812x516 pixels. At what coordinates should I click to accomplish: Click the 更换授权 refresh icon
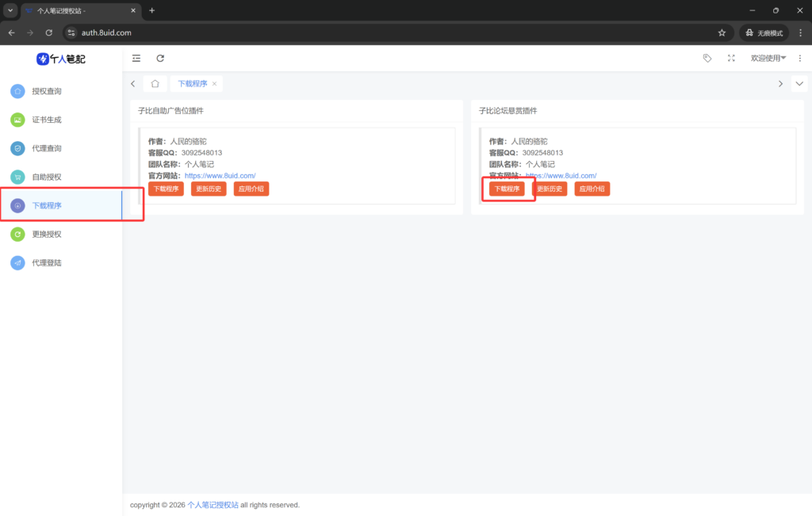click(17, 235)
